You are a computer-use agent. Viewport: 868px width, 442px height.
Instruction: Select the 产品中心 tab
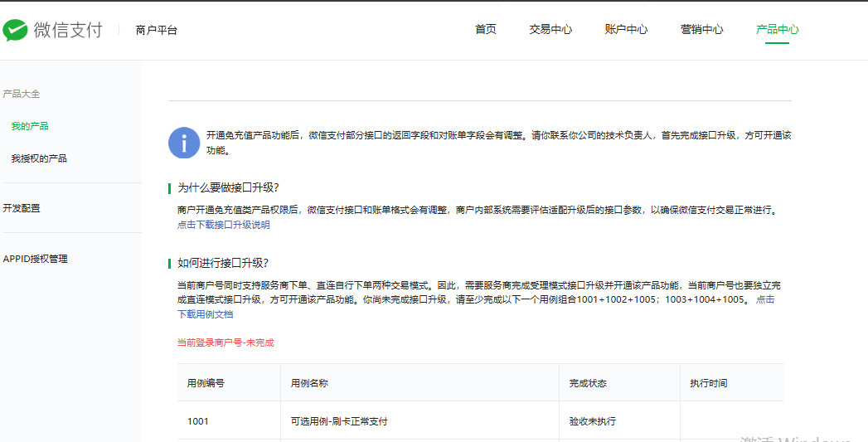point(777,29)
